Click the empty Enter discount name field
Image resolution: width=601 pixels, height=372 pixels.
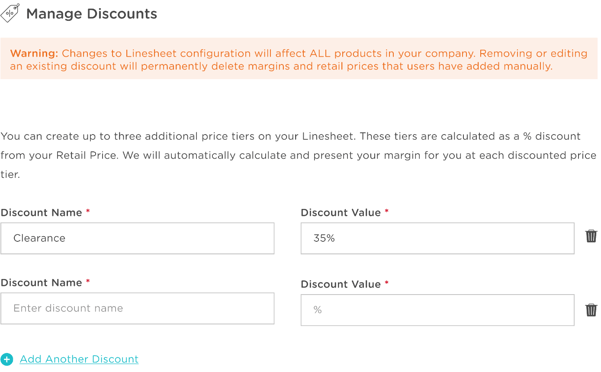pos(137,308)
